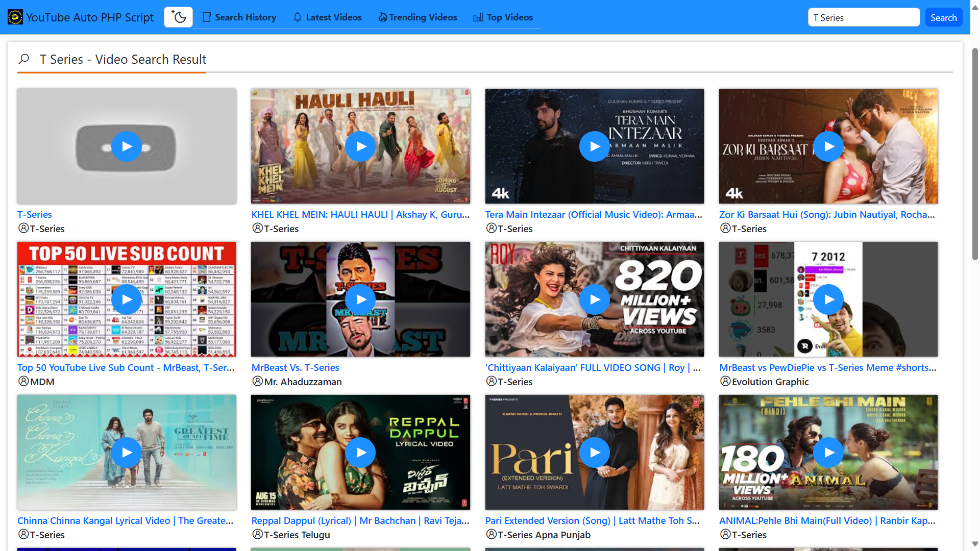The height and width of the screenshot is (551, 980).
Task: Open Latest Videos page
Action: (x=327, y=17)
